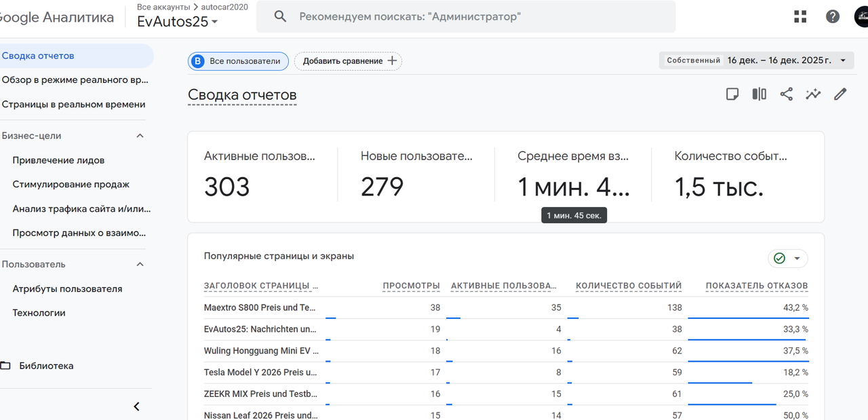Click Tesla Model Y 2026 row title
The width and height of the screenshot is (868, 420).
click(x=260, y=373)
